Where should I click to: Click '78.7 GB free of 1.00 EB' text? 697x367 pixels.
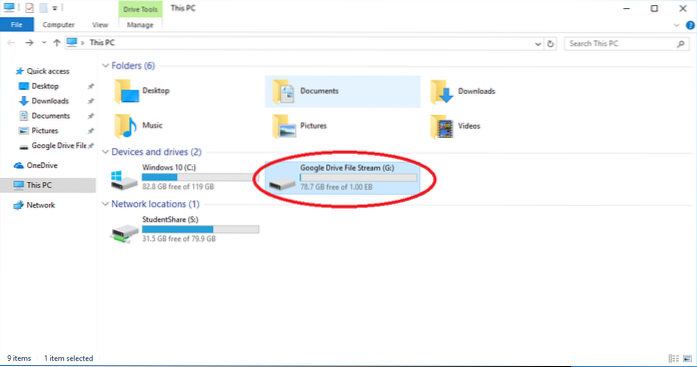click(x=336, y=187)
